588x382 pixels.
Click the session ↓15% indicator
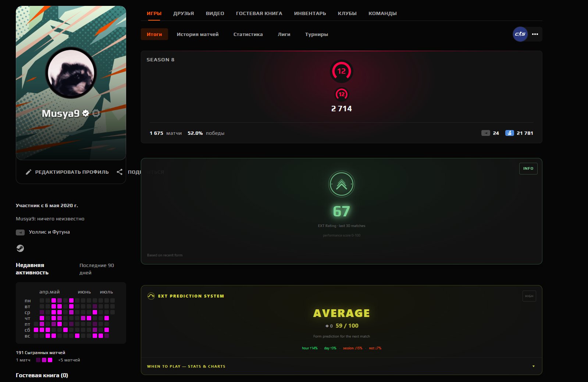click(353, 348)
